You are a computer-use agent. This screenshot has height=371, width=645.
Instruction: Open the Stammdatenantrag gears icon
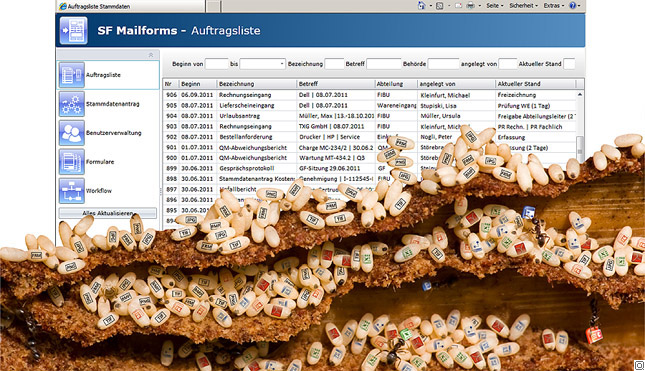click(72, 104)
